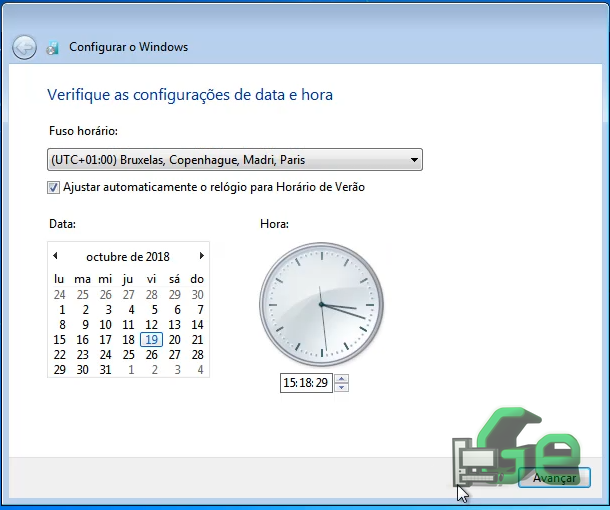
Task: Click the Data: label above the calendar
Action: click(x=62, y=224)
